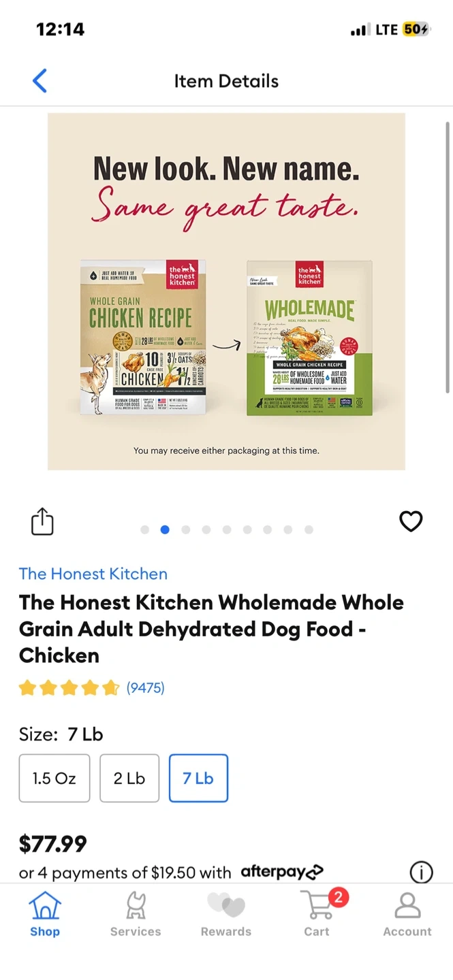Tap the product packaging image
The height and width of the screenshot is (980, 453).
tap(226, 291)
